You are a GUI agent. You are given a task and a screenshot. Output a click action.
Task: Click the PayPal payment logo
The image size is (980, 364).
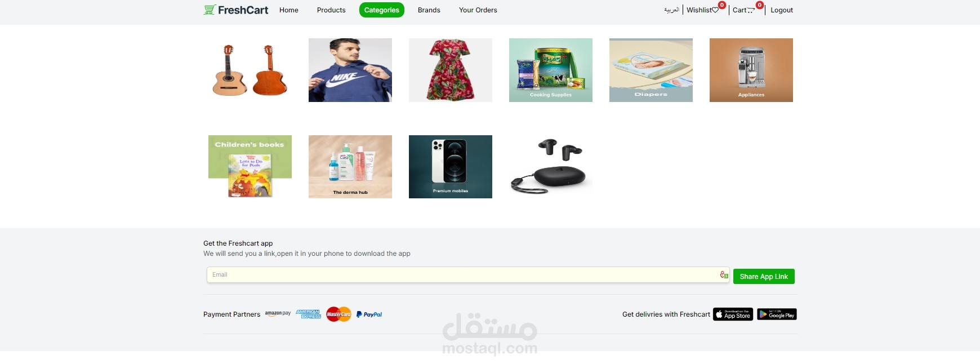pyautogui.click(x=369, y=314)
